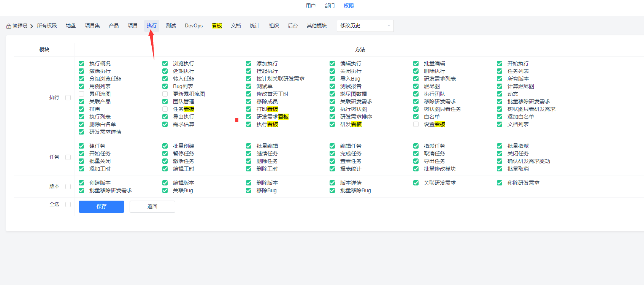Toggle the 版本 module select-all checkbox
644x285 pixels.
(68, 187)
